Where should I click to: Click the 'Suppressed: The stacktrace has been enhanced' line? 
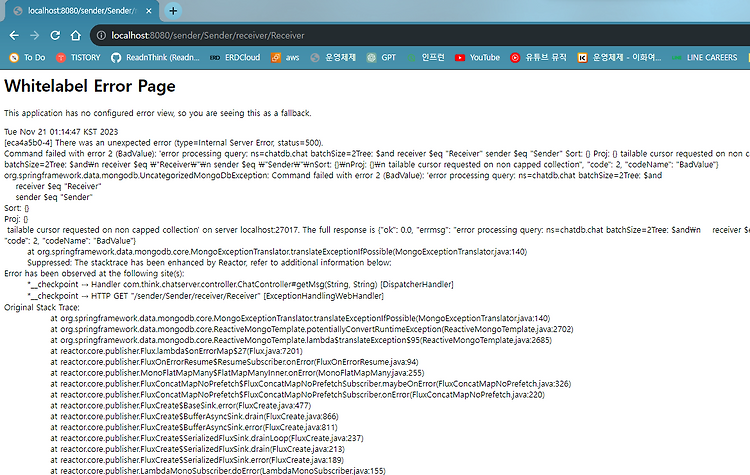coord(210,262)
